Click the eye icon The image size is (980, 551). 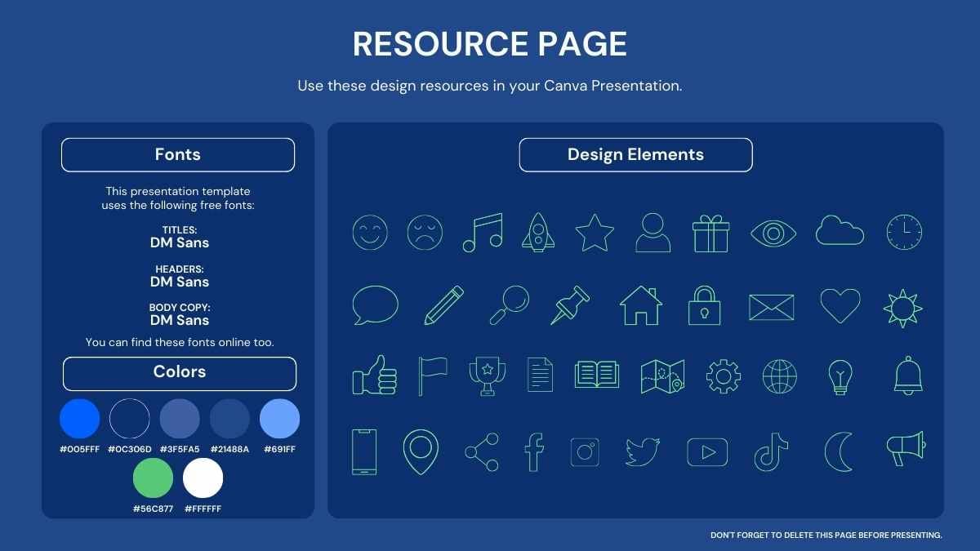[x=773, y=233]
